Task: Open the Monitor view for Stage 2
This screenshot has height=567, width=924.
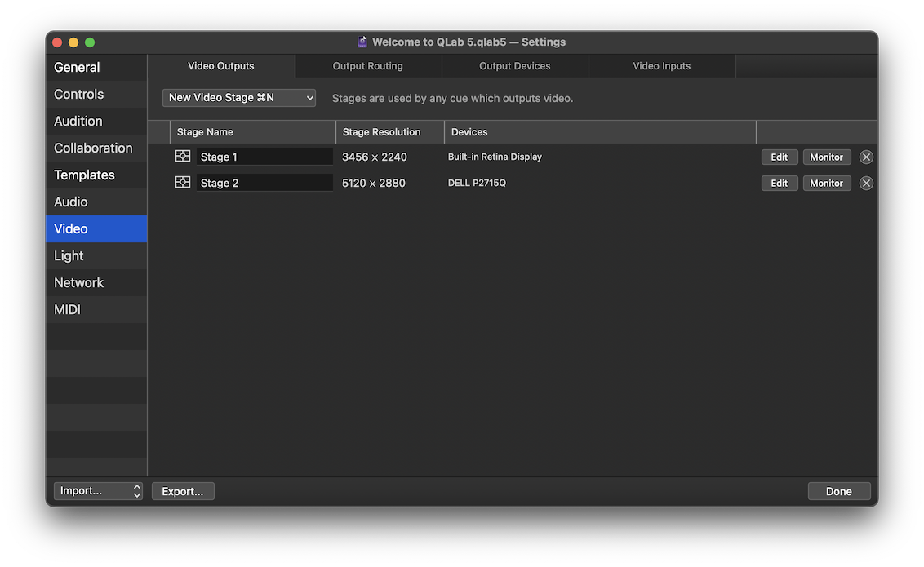Action: tap(826, 183)
